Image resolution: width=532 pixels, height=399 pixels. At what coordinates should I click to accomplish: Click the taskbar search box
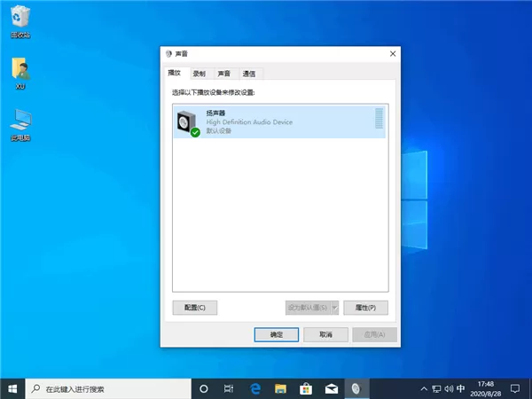[108, 389]
